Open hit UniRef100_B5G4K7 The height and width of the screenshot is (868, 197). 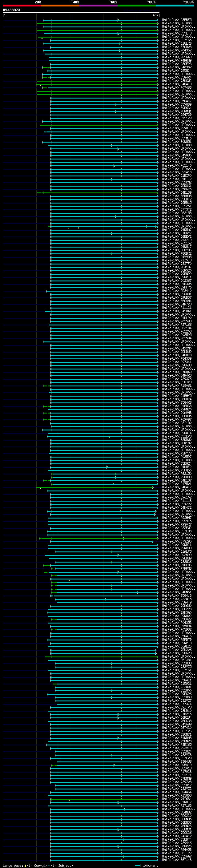(177, 101)
